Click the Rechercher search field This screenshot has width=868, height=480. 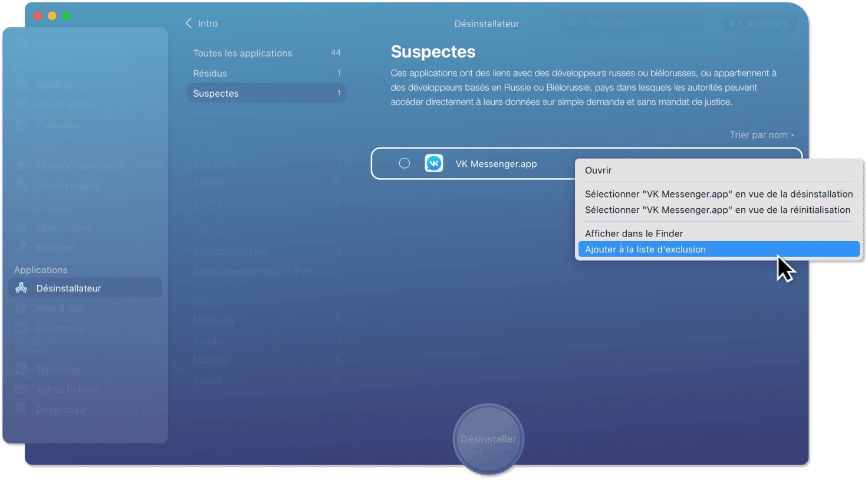tap(631, 23)
